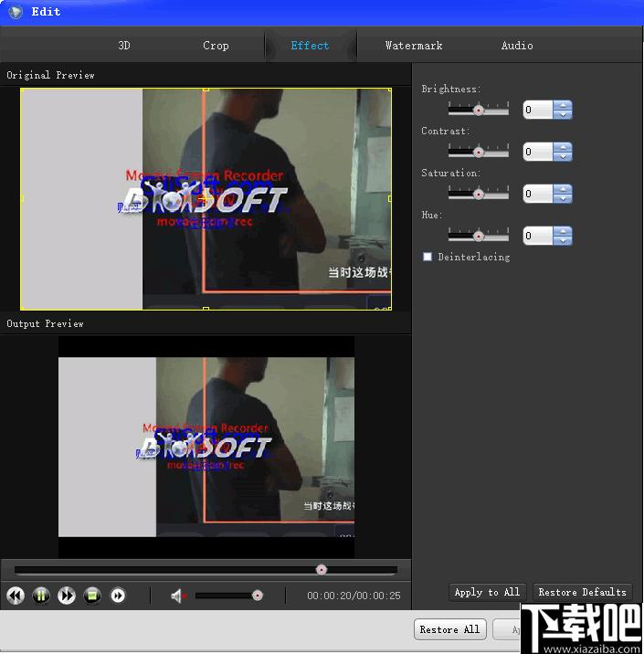Image resolution: width=644 pixels, height=654 pixels.
Task: Increase Brightness value with up arrow
Action: [x=563, y=105]
